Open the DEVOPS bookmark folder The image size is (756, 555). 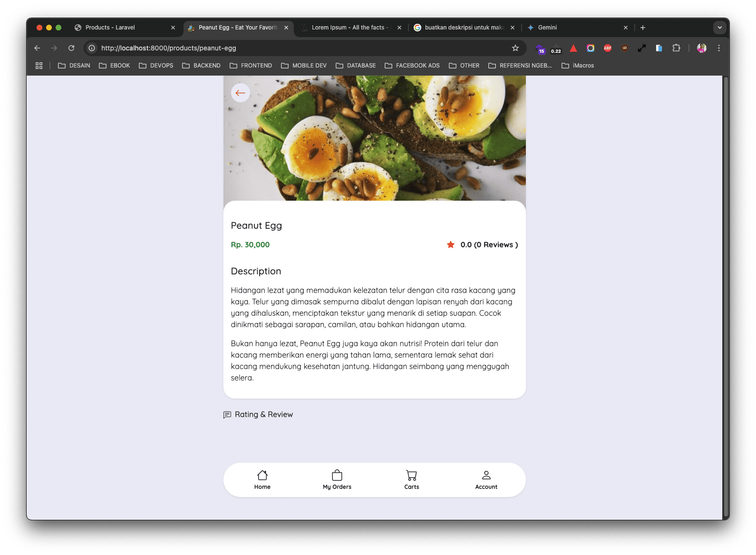pyautogui.click(x=156, y=66)
